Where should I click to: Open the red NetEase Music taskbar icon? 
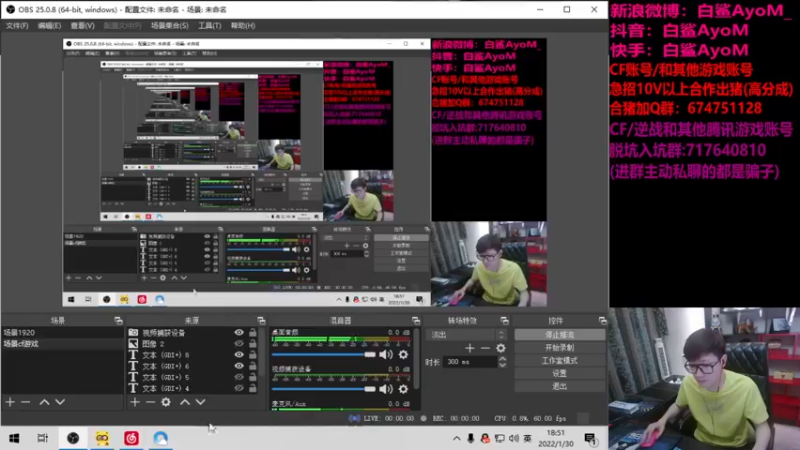tap(131, 438)
